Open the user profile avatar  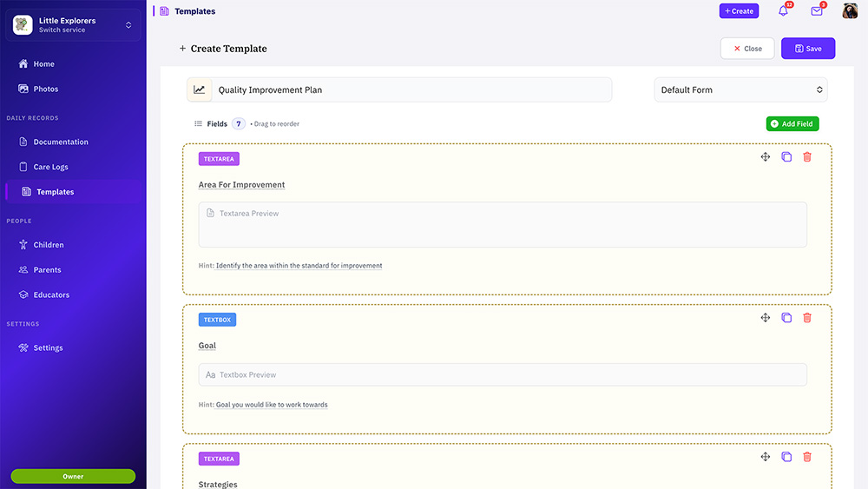click(850, 10)
